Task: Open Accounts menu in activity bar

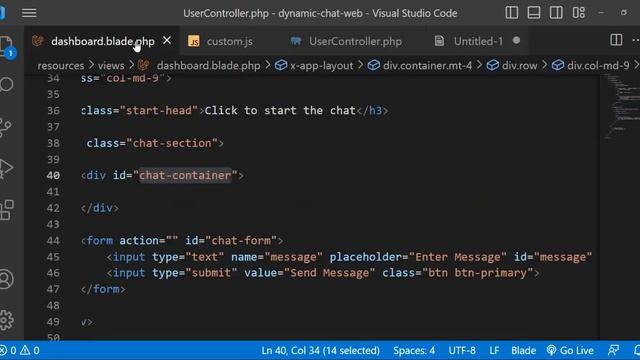Action: (x=7, y=279)
